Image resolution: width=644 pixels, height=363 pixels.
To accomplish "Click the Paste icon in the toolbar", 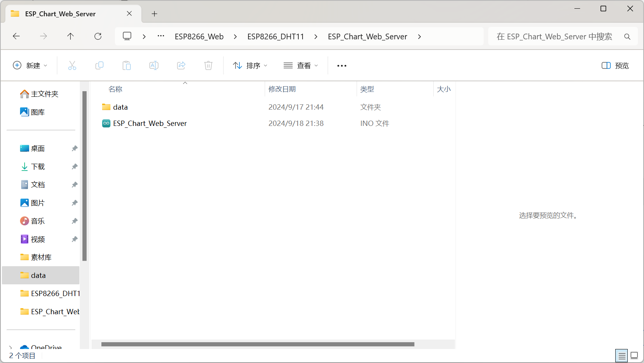I will click(127, 65).
